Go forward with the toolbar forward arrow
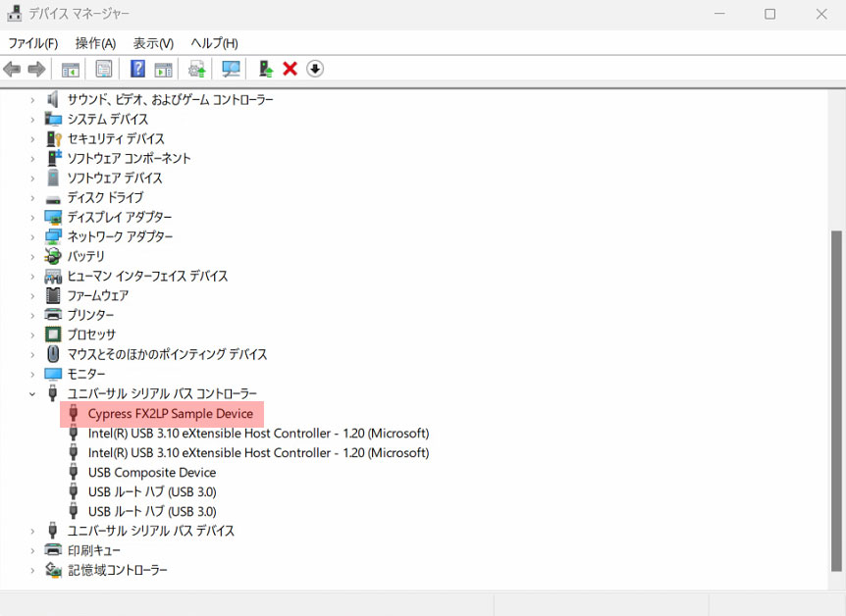846x616 pixels. click(36, 69)
